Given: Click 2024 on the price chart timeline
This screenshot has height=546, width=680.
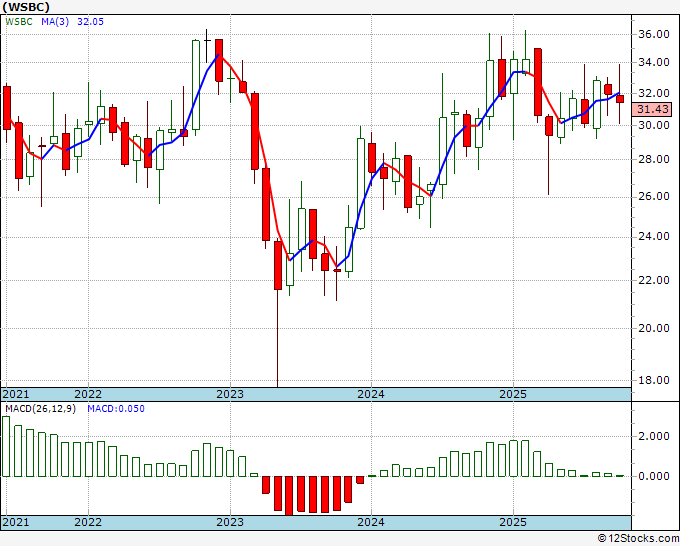Looking at the screenshot, I should [x=371, y=394].
